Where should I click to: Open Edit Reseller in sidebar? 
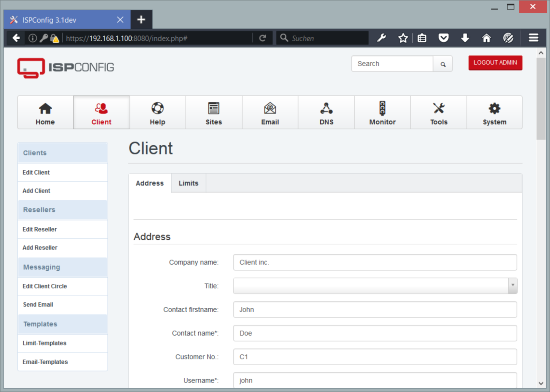(x=62, y=229)
